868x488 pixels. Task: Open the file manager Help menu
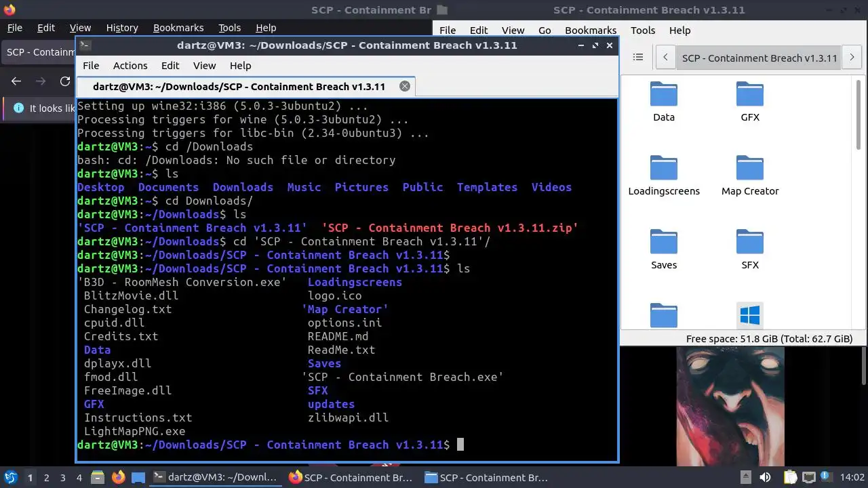coord(679,30)
